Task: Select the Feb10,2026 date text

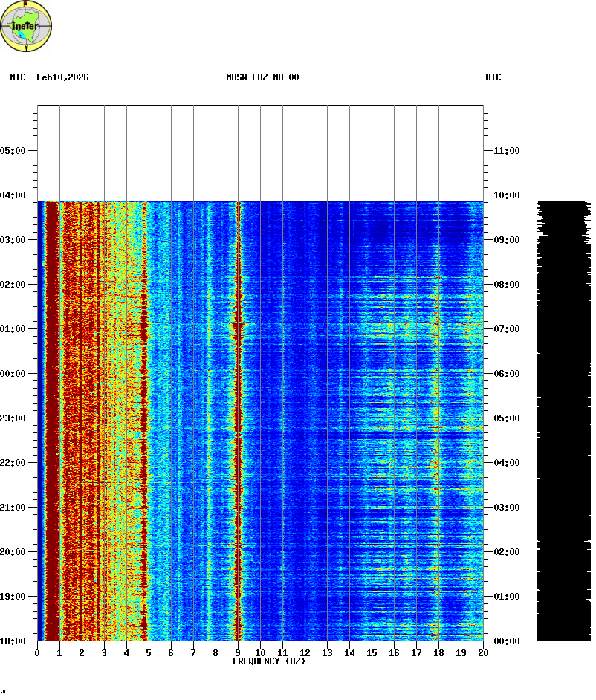Action: click(62, 77)
